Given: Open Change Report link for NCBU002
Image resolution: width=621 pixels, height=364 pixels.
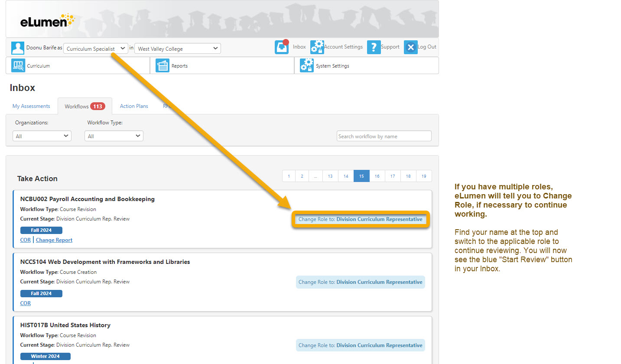Looking at the screenshot, I should tap(54, 240).
